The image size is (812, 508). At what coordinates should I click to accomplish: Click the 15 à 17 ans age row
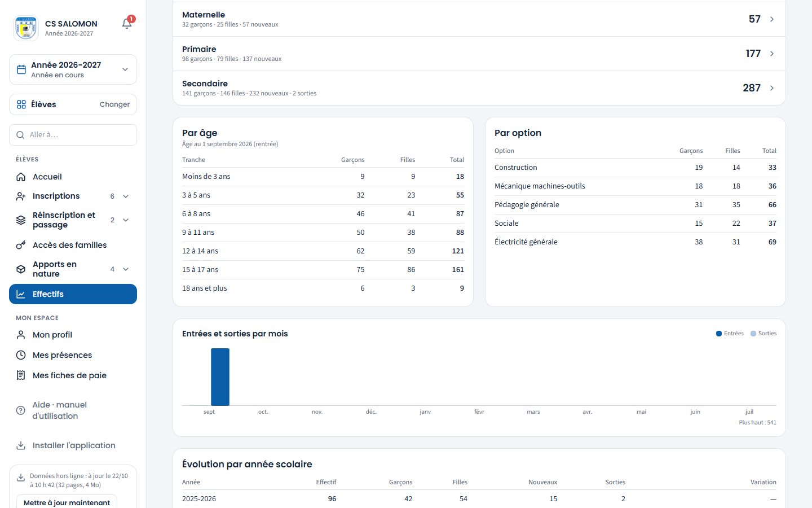(323, 270)
